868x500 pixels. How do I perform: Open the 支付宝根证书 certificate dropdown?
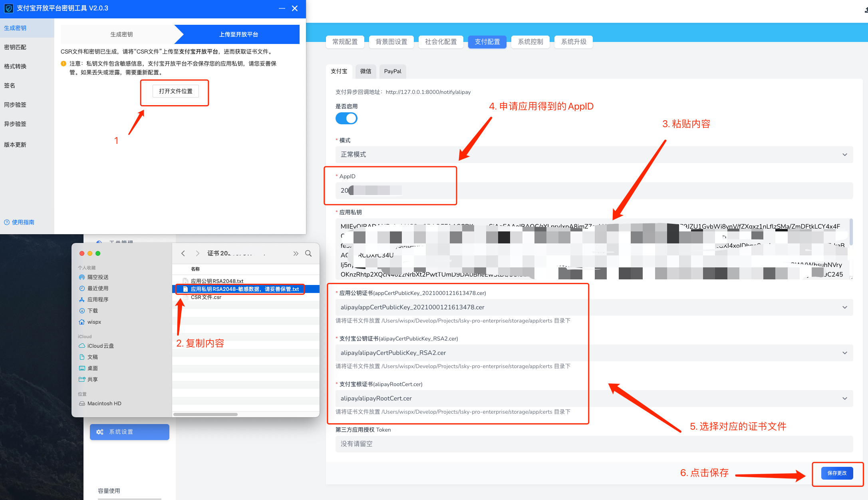tap(594, 398)
